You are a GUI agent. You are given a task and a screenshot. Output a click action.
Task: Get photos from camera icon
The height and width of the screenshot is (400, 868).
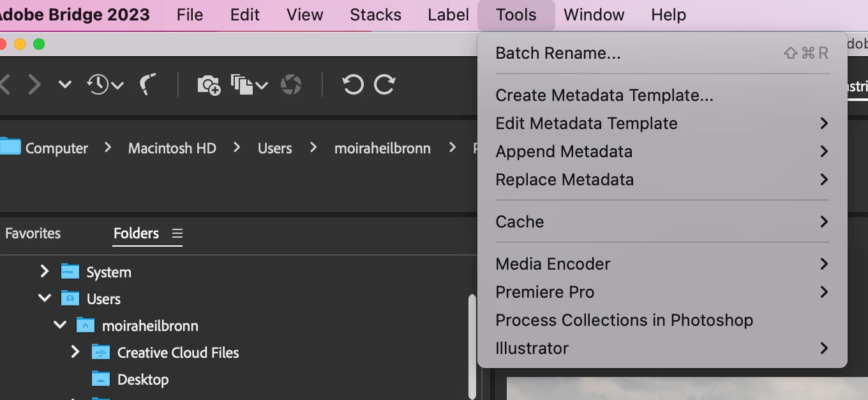click(x=209, y=84)
